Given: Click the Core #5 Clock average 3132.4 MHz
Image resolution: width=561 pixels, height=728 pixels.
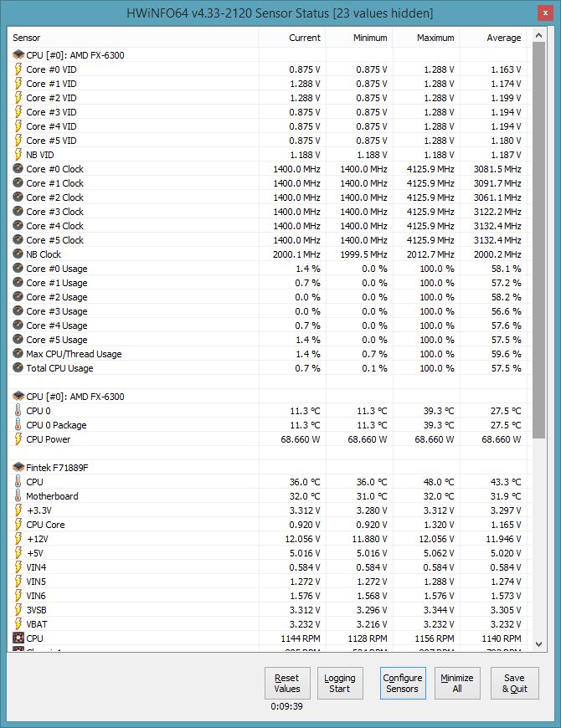Looking at the screenshot, I should coord(497,240).
